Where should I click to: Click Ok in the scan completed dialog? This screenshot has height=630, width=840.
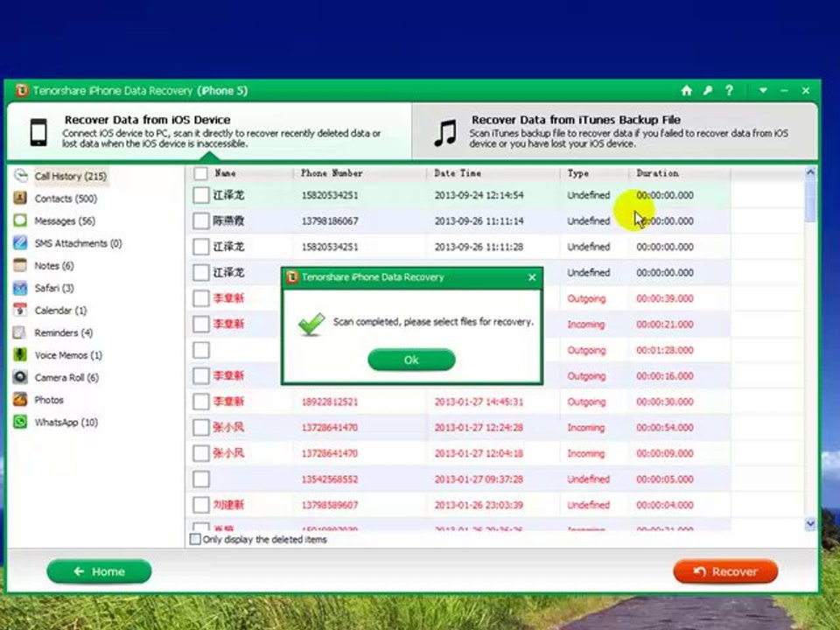coord(411,360)
